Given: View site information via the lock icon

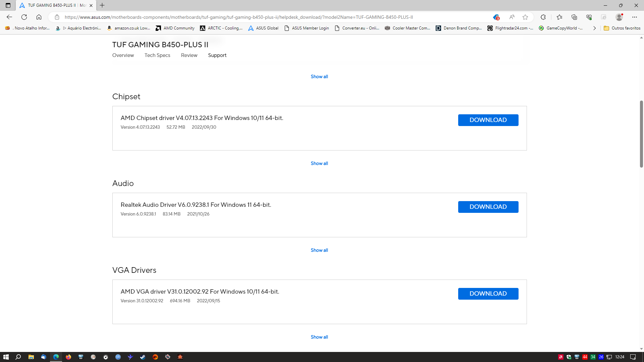Looking at the screenshot, I should [57, 17].
